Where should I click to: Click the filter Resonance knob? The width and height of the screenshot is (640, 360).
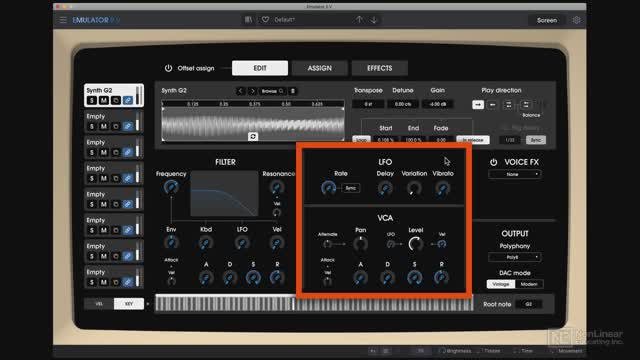click(277, 187)
